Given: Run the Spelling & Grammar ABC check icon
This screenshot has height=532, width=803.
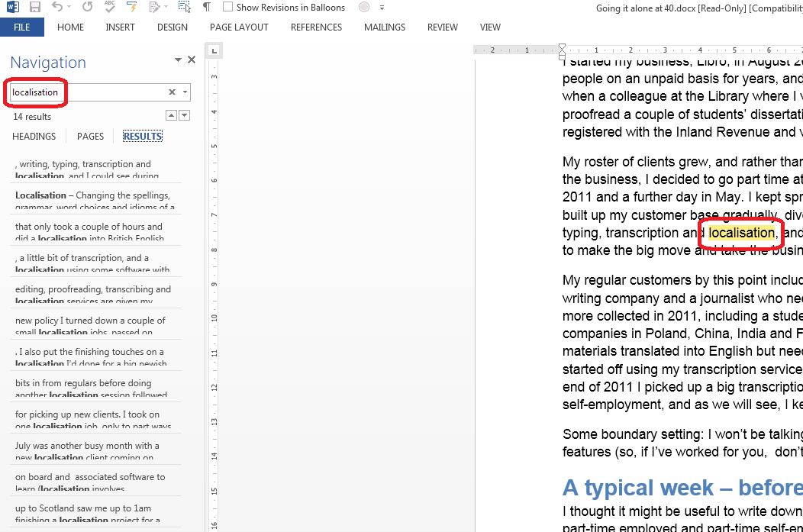Looking at the screenshot, I should (x=109, y=8).
